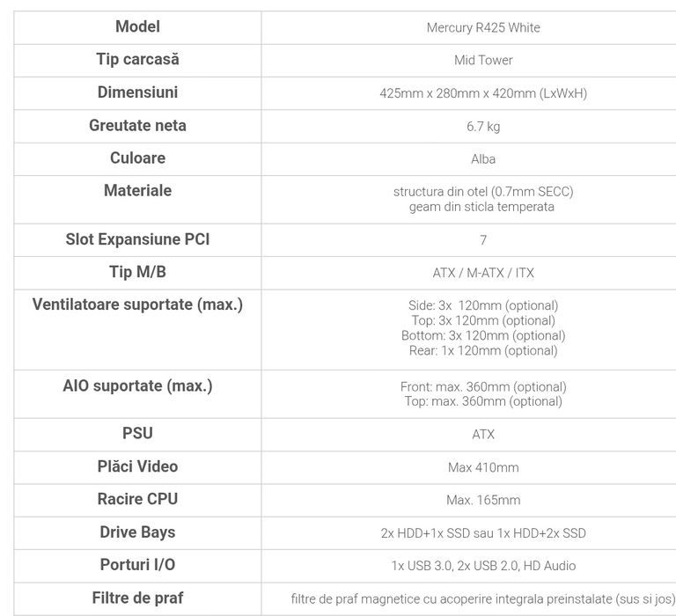This screenshot has width=676, height=616.
Task: Click the ATX / M-ATX / ITX value
Action: [x=483, y=273]
